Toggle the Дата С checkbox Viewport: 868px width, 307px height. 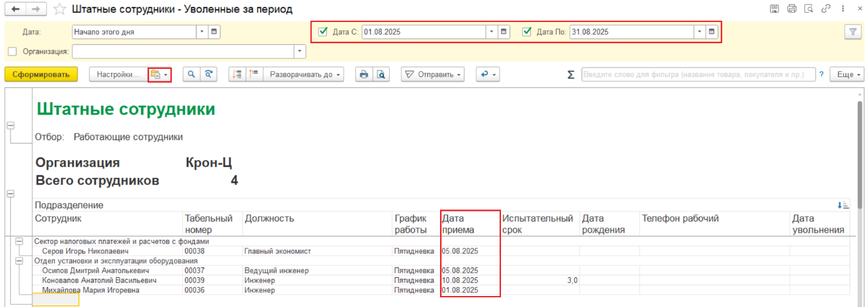(323, 32)
